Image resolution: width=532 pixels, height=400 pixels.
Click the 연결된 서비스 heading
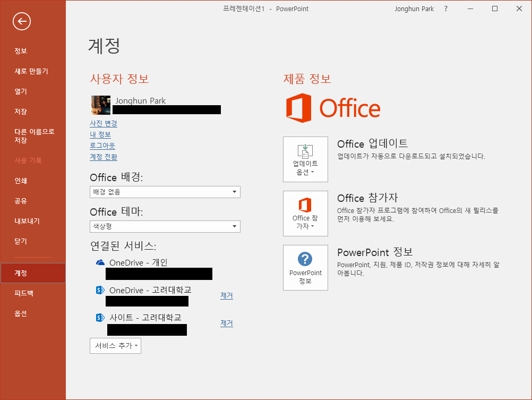[x=123, y=245]
